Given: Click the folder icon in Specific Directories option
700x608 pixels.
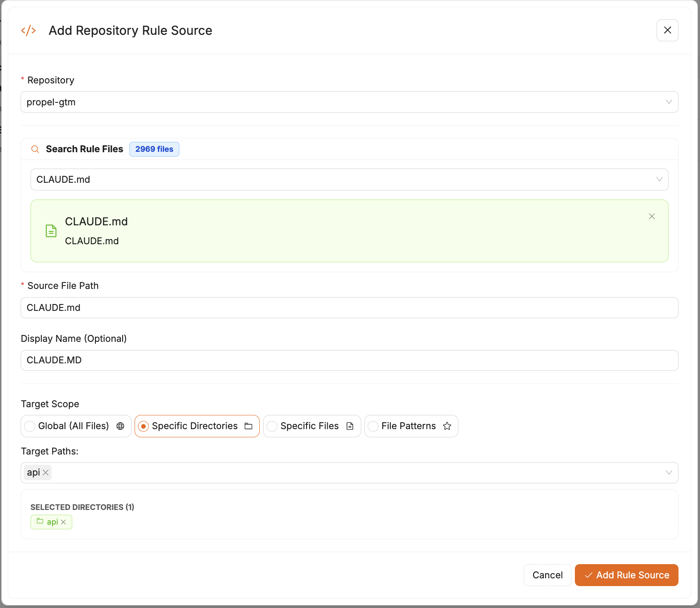Looking at the screenshot, I should (x=249, y=426).
